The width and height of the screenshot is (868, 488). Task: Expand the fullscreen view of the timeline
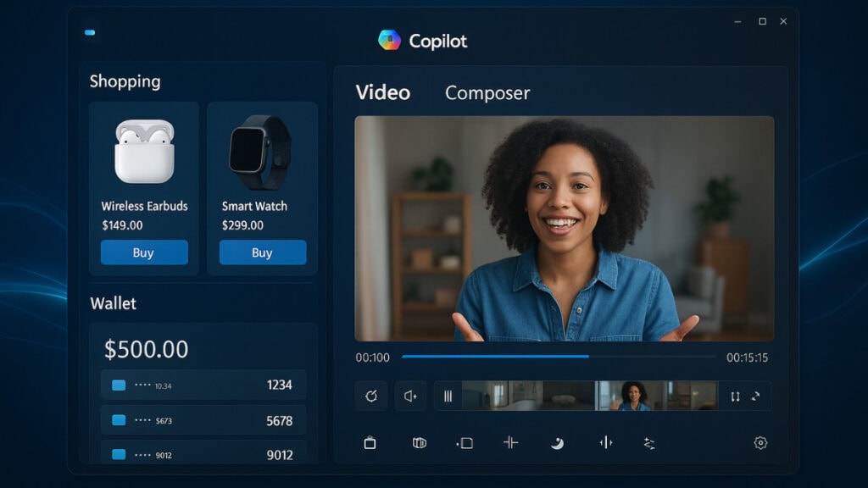pos(757,396)
